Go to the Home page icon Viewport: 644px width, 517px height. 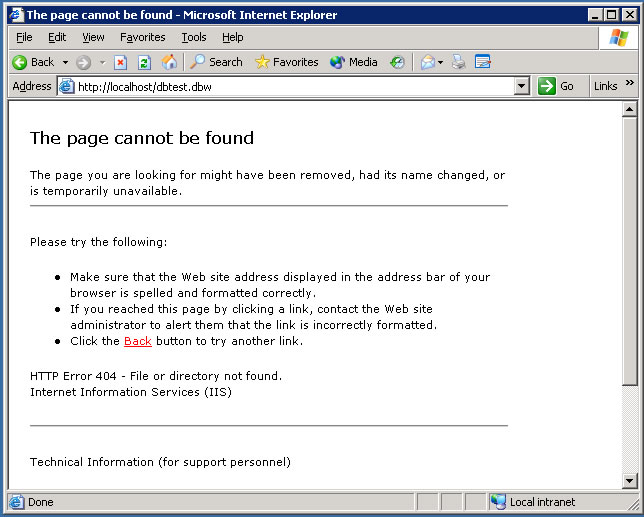[x=169, y=62]
